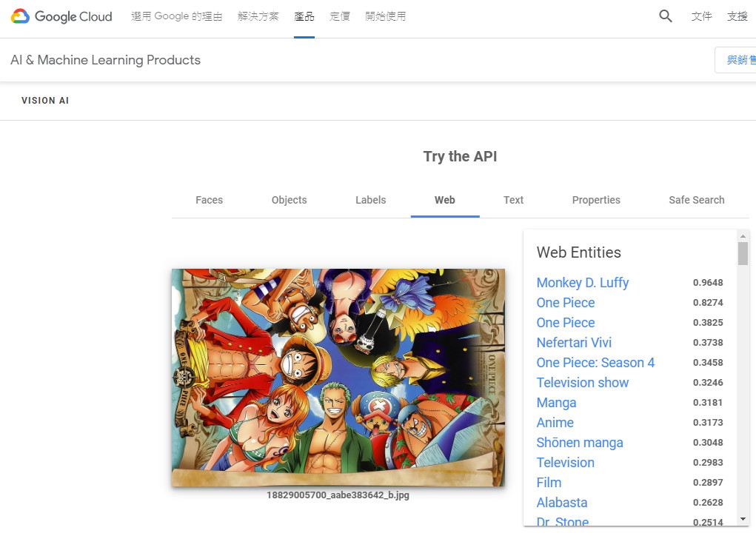Contact sales button on the right

click(735, 60)
